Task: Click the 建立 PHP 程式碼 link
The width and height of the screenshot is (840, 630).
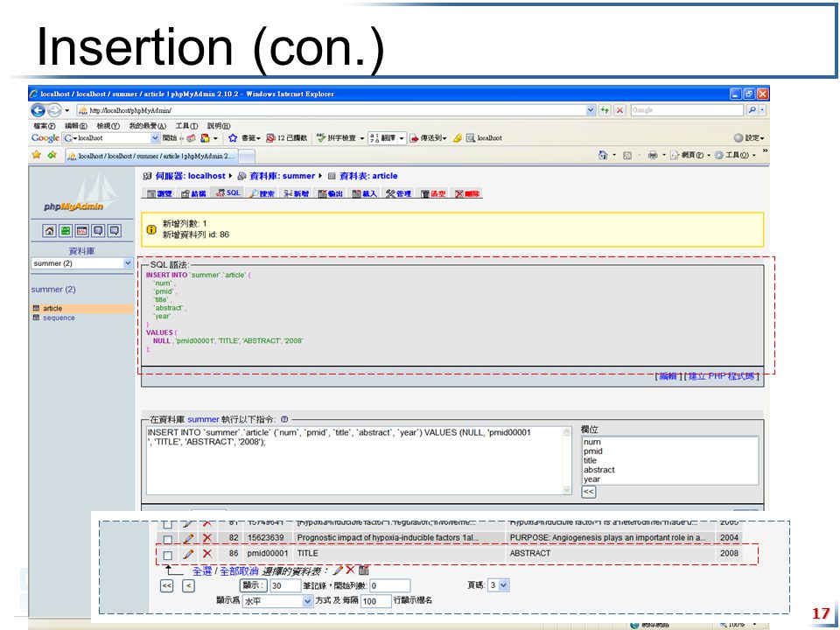Action: click(x=721, y=376)
